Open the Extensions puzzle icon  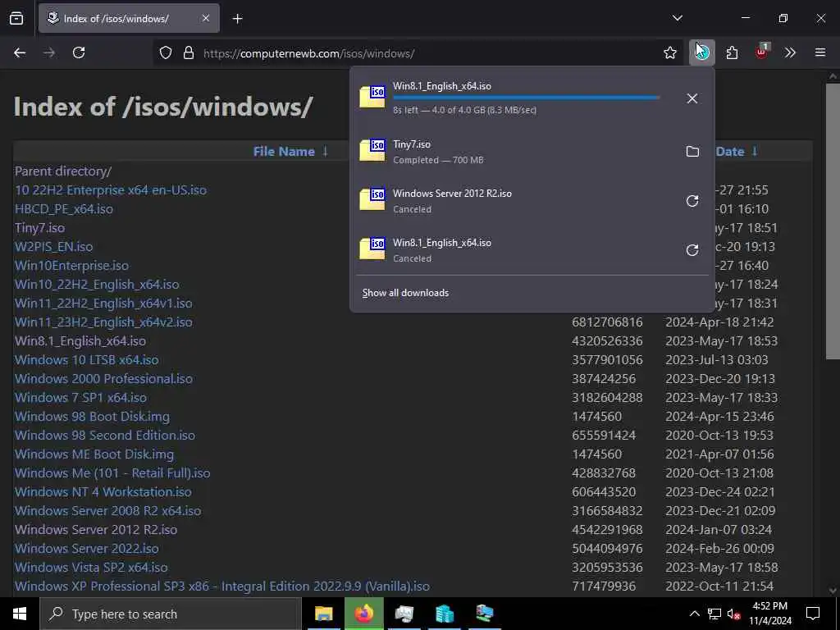(x=732, y=52)
